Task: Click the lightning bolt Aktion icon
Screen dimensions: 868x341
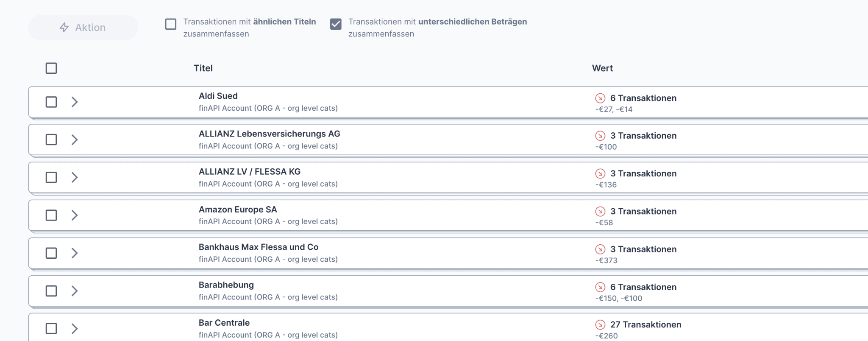Action: pyautogui.click(x=64, y=28)
